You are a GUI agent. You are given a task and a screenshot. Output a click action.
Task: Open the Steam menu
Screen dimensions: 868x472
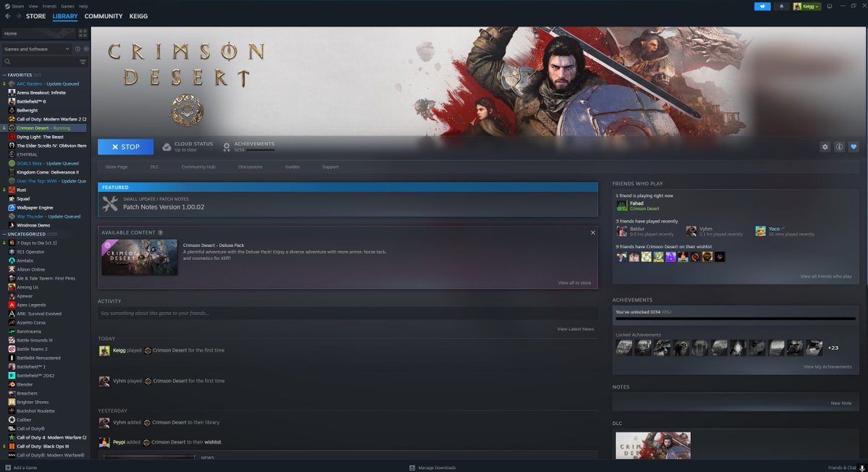coord(18,6)
